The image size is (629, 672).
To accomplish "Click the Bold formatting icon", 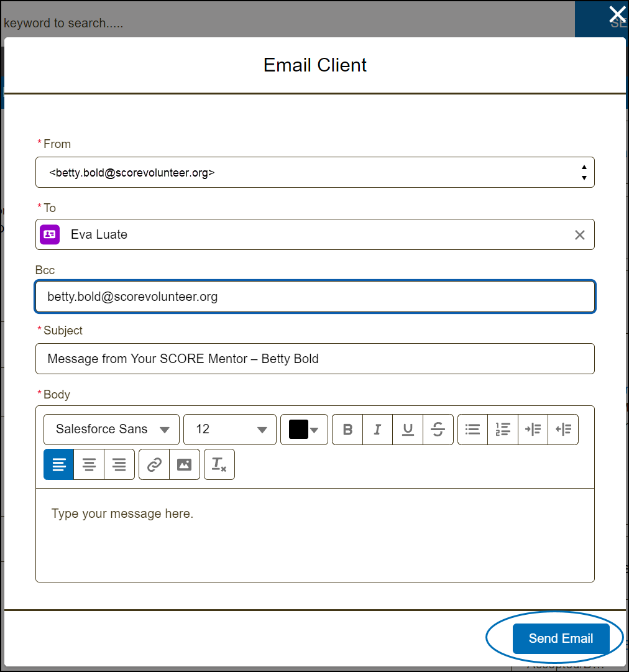I will [347, 430].
